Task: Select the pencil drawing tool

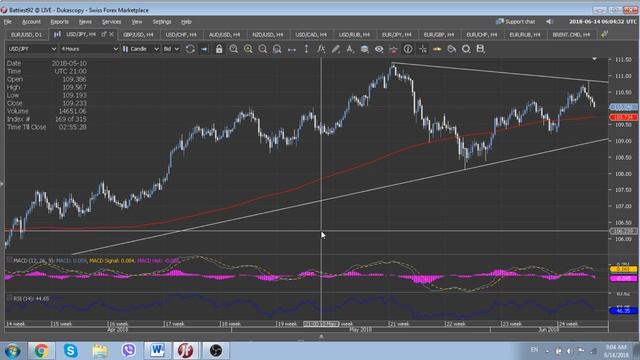Action: pyautogui.click(x=336, y=49)
